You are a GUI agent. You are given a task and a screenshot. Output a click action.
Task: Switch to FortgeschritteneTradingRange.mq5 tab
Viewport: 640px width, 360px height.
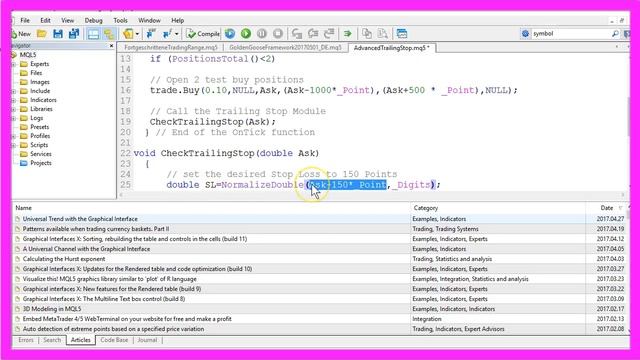click(x=171, y=48)
